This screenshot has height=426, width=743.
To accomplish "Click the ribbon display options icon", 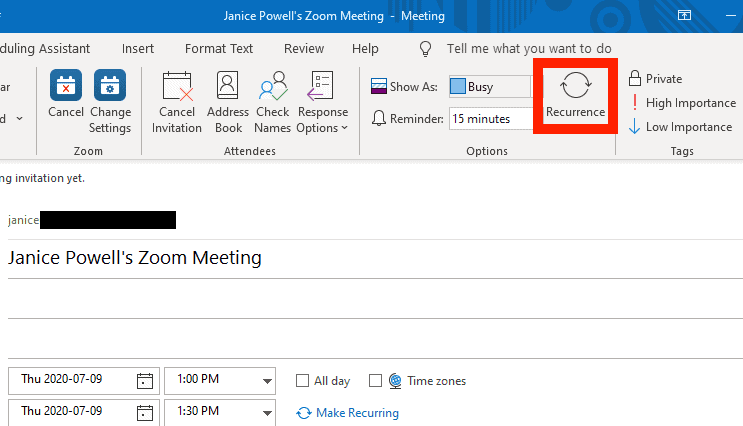I will click(684, 15).
